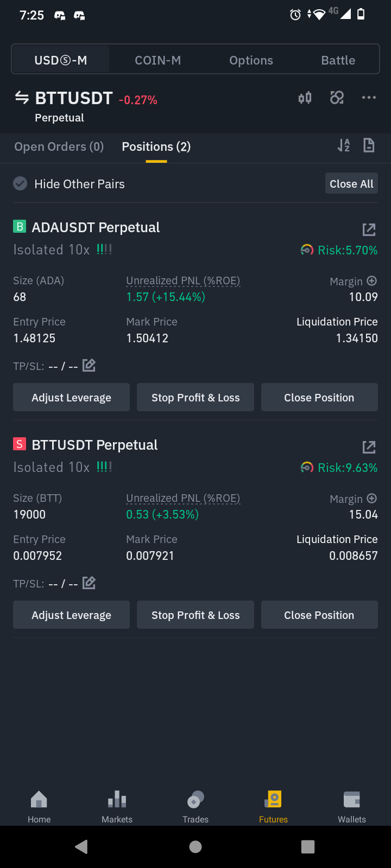This screenshot has height=868, width=391.
Task: Edit TP/SL for ADAUSDT position
Action: (x=89, y=366)
